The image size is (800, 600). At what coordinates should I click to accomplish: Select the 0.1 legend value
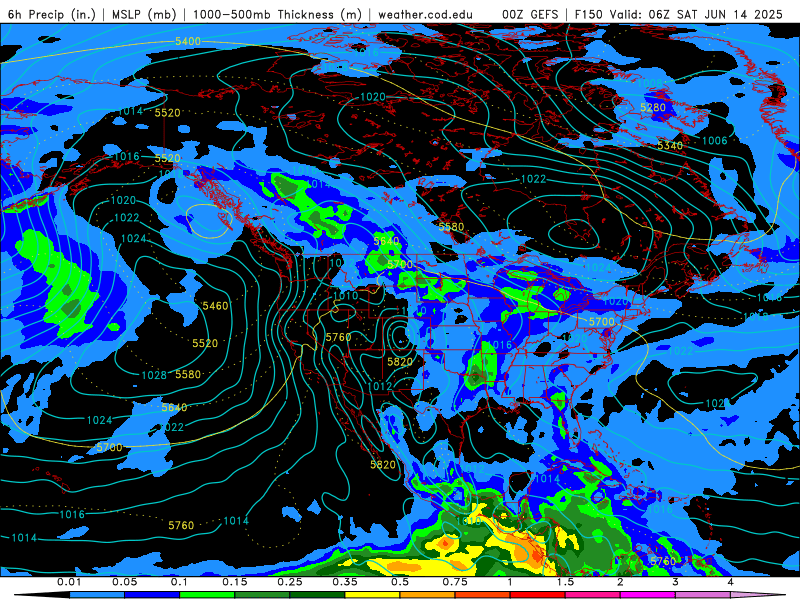[180, 582]
